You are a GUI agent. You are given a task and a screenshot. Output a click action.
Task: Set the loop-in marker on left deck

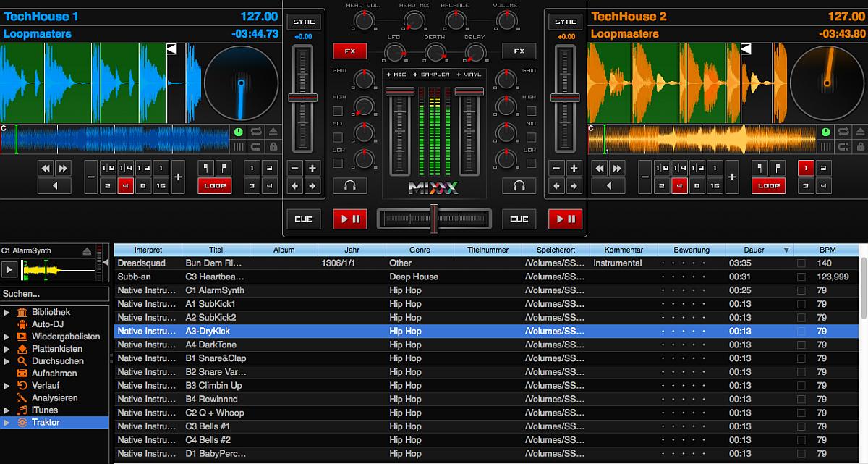tap(206, 169)
